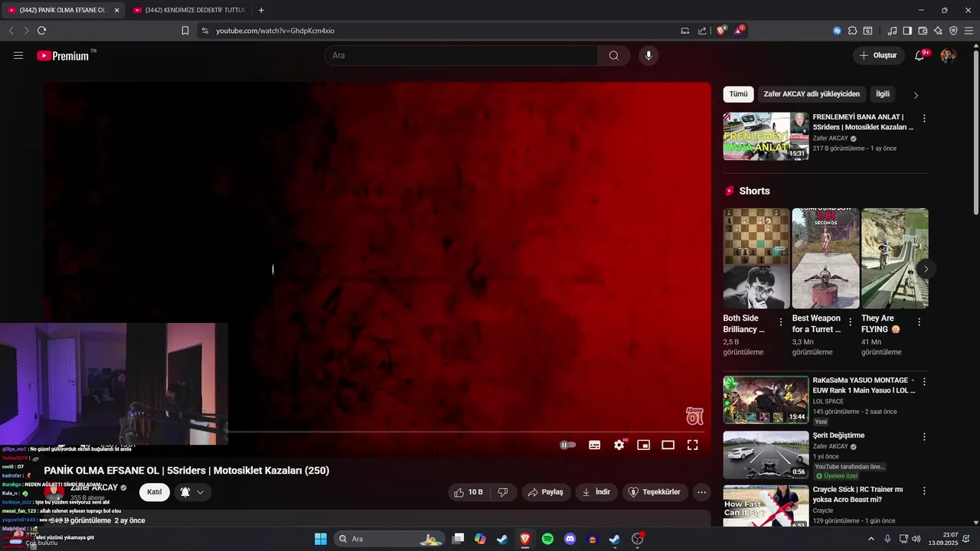Open Şerit Değiştirme video title
This screenshot has height=551, width=980.
tap(838, 435)
